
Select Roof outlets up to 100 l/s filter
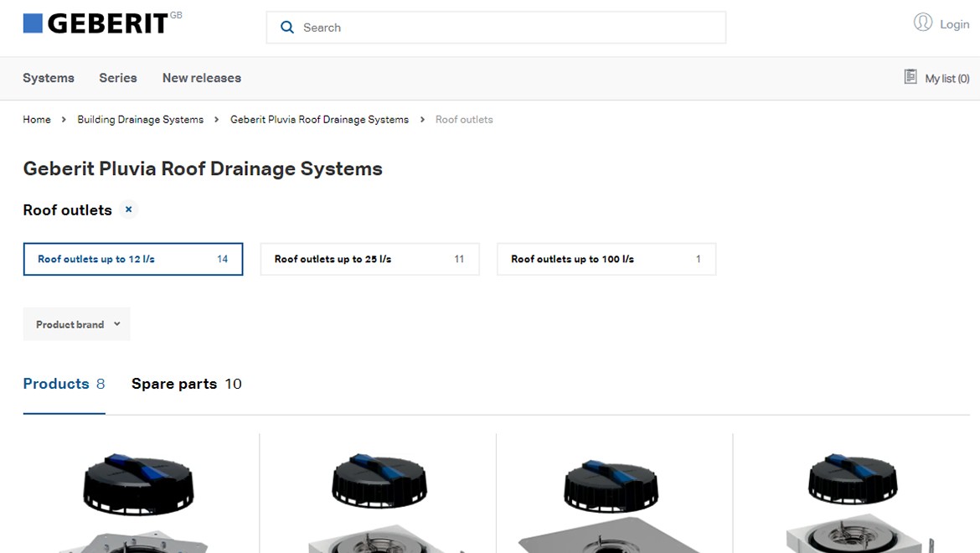[606, 259]
